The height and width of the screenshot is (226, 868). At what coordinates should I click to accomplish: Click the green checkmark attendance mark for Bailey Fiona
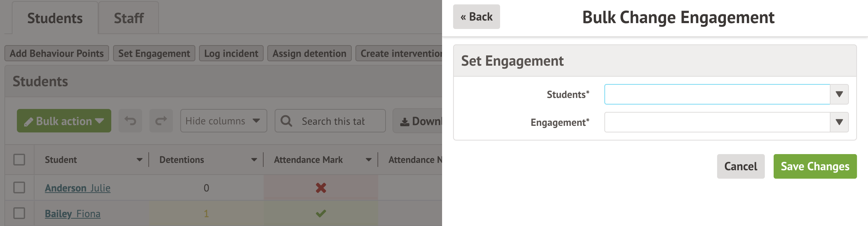coord(320,213)
